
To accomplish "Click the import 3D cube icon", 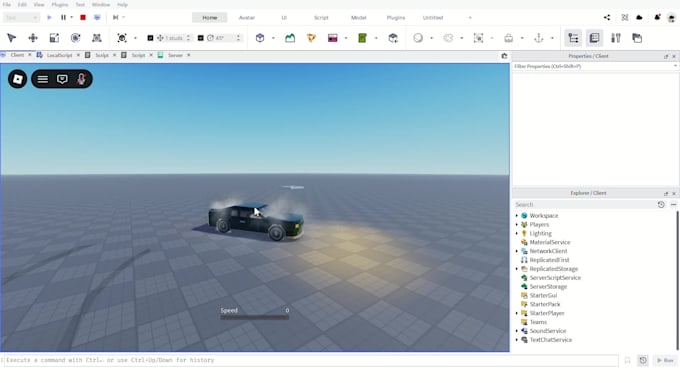I will [393, 38].
